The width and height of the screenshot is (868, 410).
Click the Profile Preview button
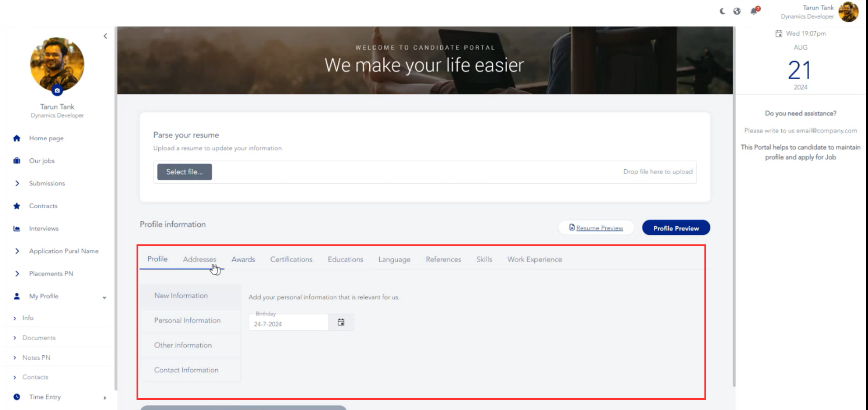(676, 228)
